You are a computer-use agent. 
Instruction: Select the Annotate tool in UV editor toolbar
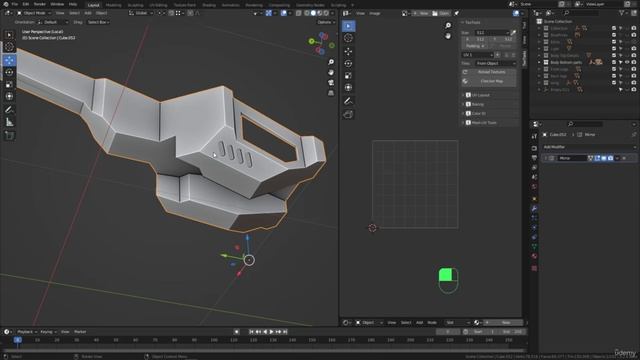tap(348, 101)
